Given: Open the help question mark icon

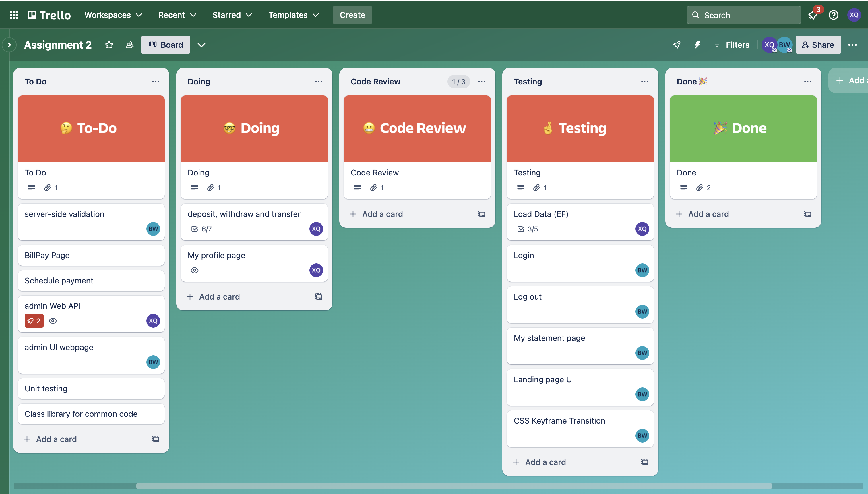Looking at the screenshot, I should tap(833, 15).
